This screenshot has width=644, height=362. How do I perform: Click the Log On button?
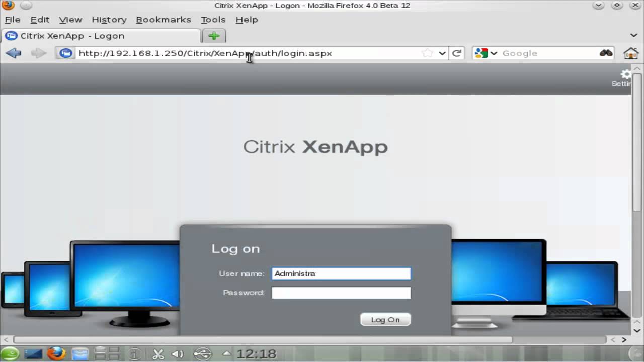(385, 320)
